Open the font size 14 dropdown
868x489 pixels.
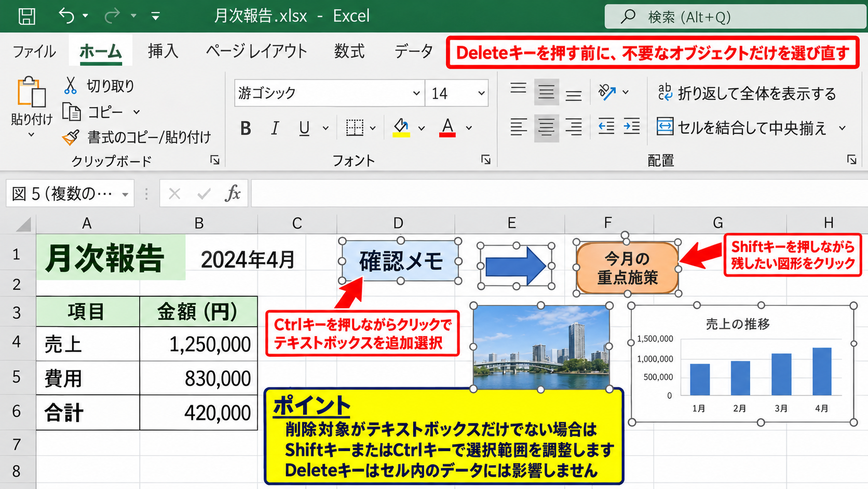click(x=481, y=93)
